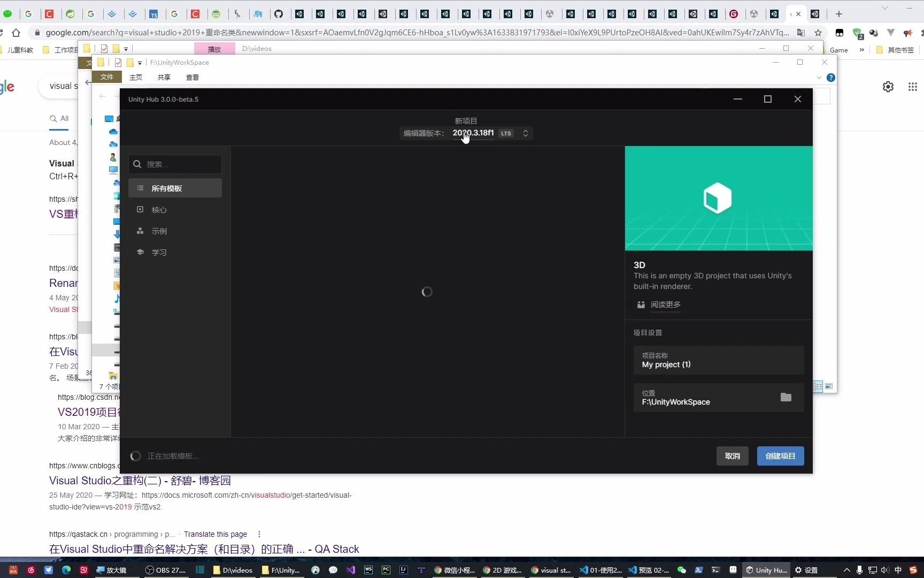Viewport: 924px width, 578px height.
Task: Toggle the bookmark star in the address bar
Action: coord(819,33)
